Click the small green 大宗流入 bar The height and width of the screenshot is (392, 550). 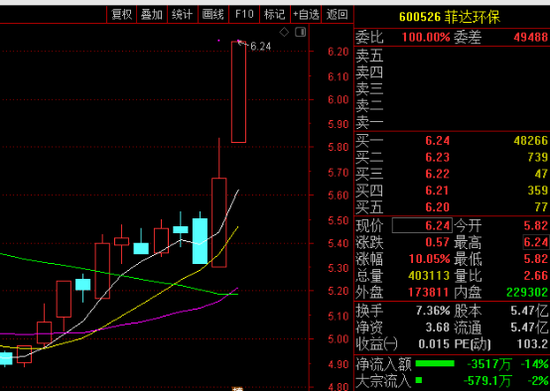click(418, 380)
